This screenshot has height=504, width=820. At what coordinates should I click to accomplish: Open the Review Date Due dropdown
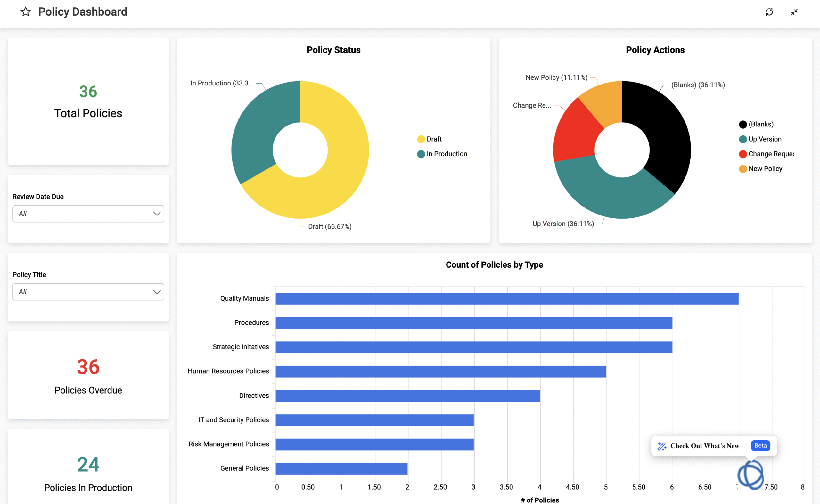coord(88,214)
